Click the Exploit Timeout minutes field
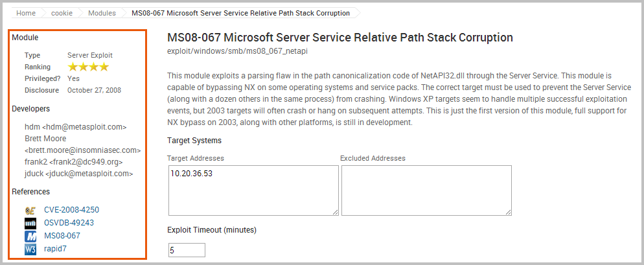The image size is (644, 265). pos(187,250)
